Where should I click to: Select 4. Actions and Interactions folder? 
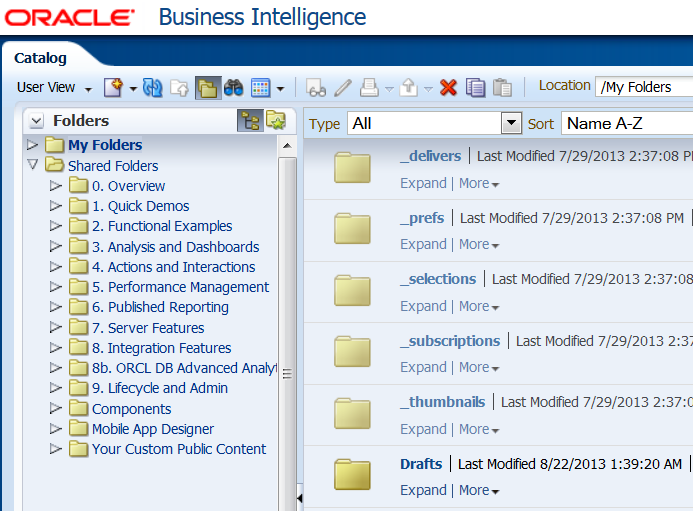click(174, 267)
